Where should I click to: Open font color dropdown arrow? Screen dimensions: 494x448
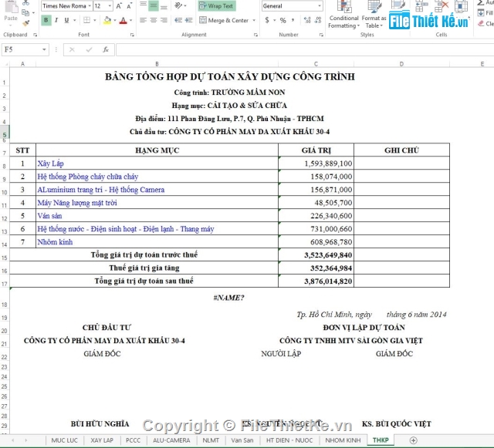click(x=130, y=20)
